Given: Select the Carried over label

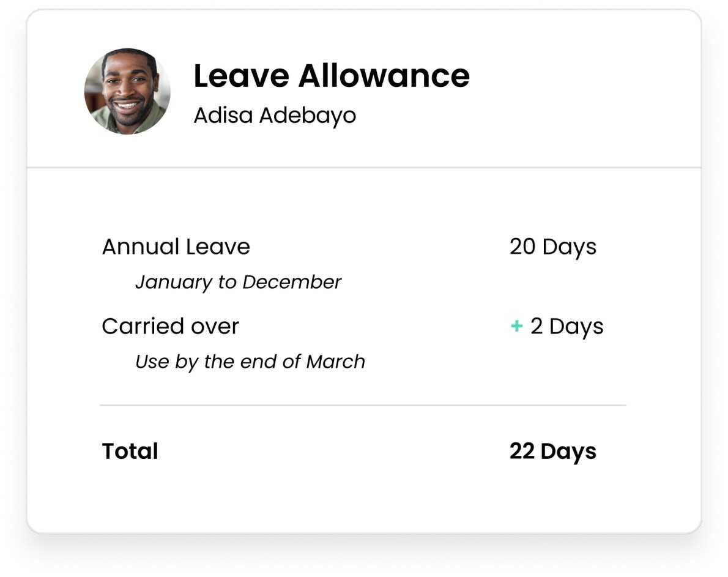Looking at the screenshot, I should (x=170, y=326).
